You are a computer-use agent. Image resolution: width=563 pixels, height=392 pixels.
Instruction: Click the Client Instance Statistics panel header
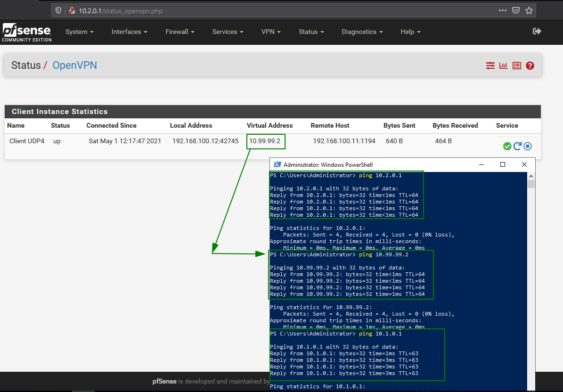(x=272, y=112)
